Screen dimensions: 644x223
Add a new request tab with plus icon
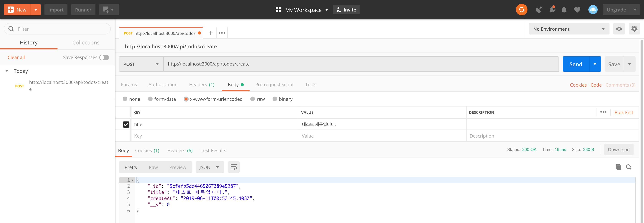210,33
